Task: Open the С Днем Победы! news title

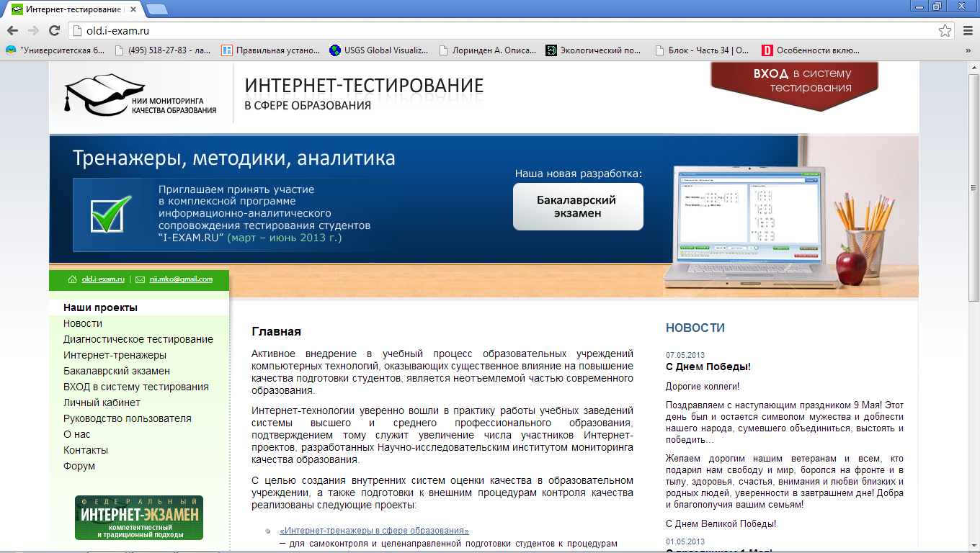Action: 708,367
